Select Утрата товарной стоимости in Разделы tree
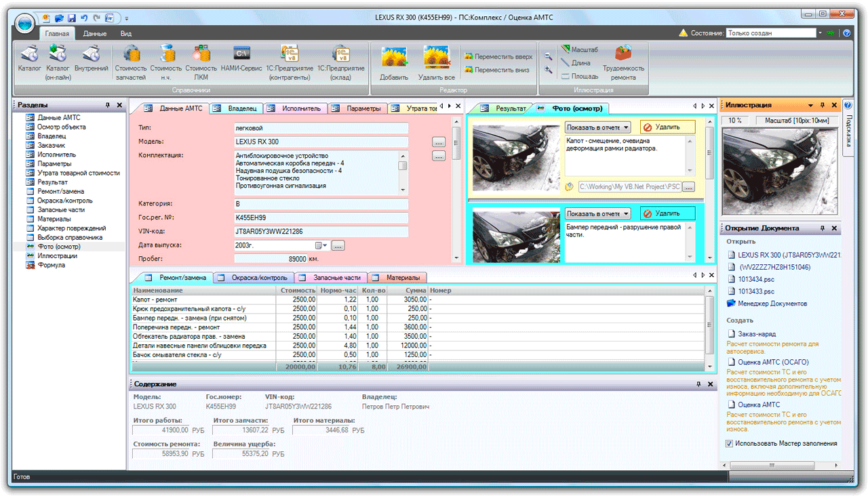The image size is (868, 496). tap(79, 173)
